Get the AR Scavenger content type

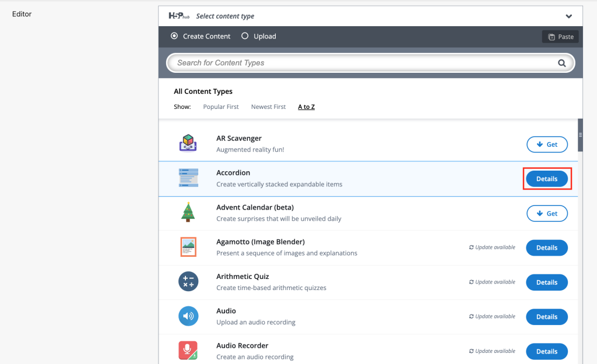click(x=547, y=144)
